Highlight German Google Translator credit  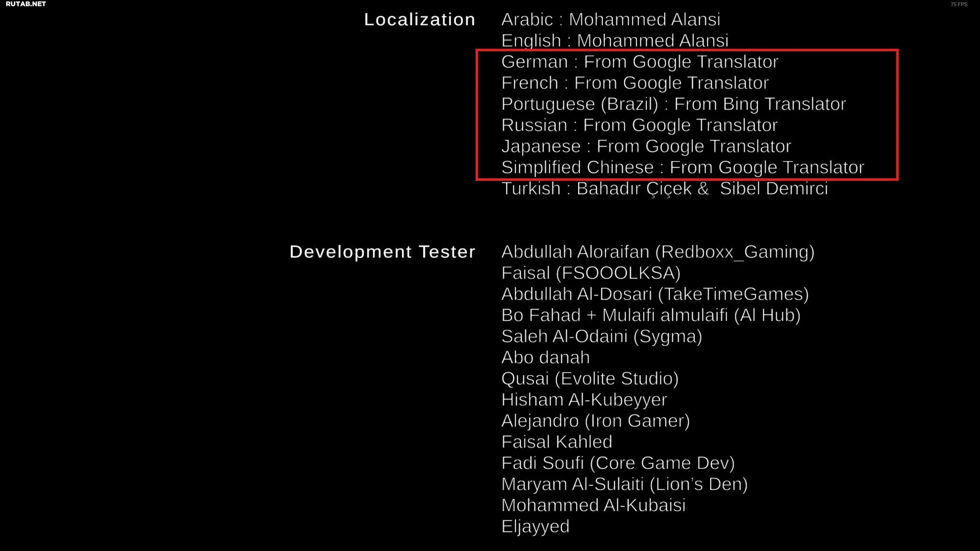639,61
